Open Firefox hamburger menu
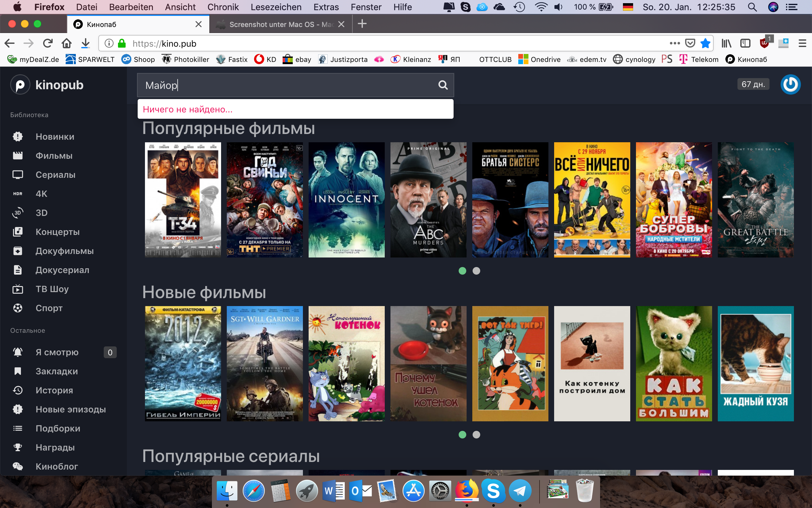The width and height of the screenshot is (812, 508). coord(802,43)
